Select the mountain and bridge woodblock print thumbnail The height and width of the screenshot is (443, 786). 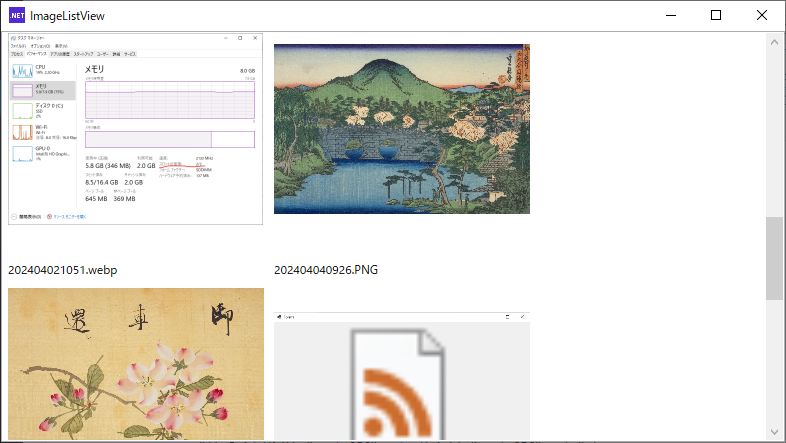tap(402, 129)
